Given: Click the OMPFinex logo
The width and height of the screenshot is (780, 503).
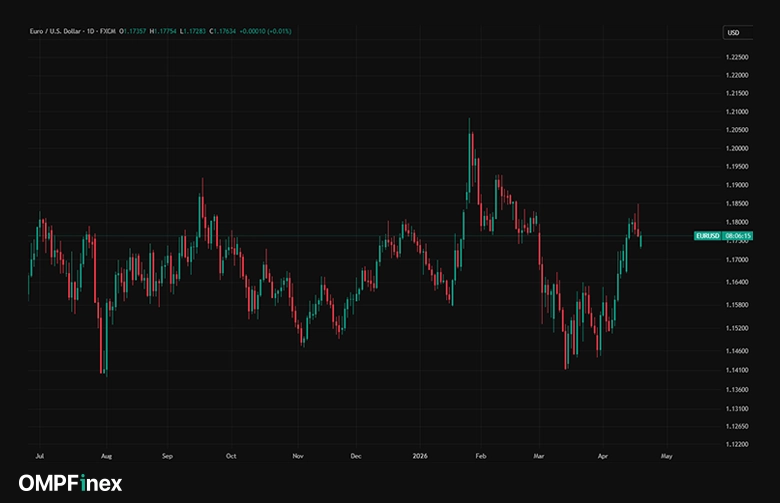Looking at the screenshot, I should click(x=70, y=484).
